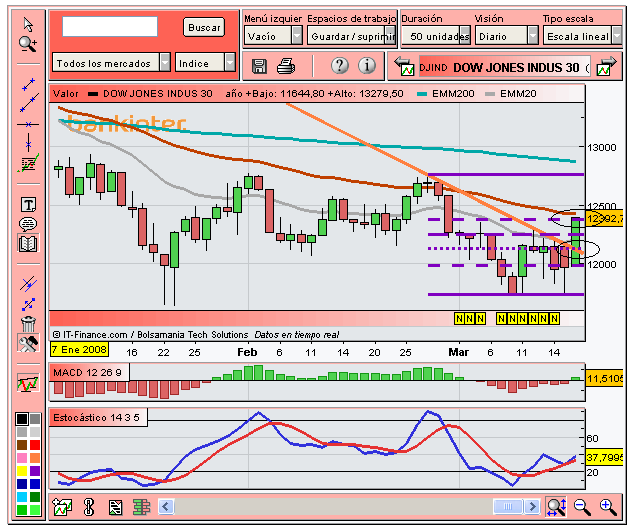Pick the brown color swatch
The height and width of the screenshot is (531, 632).
pos(22,445)
